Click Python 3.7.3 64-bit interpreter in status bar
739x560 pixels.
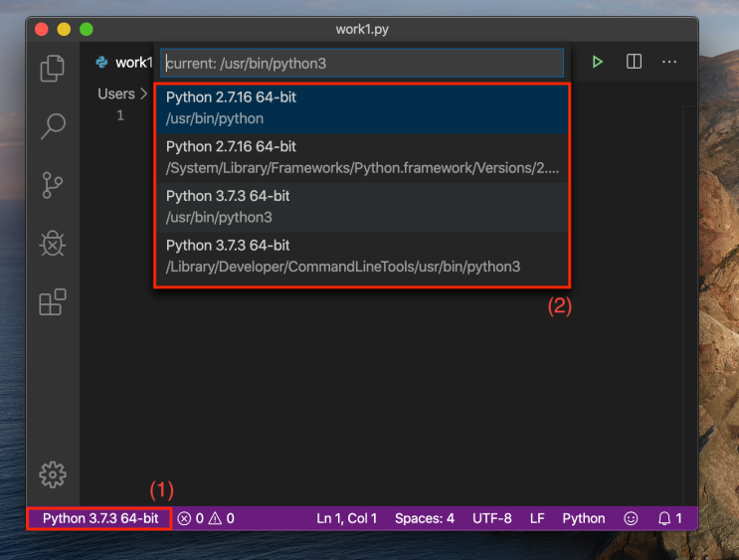[x=99, y=518]
